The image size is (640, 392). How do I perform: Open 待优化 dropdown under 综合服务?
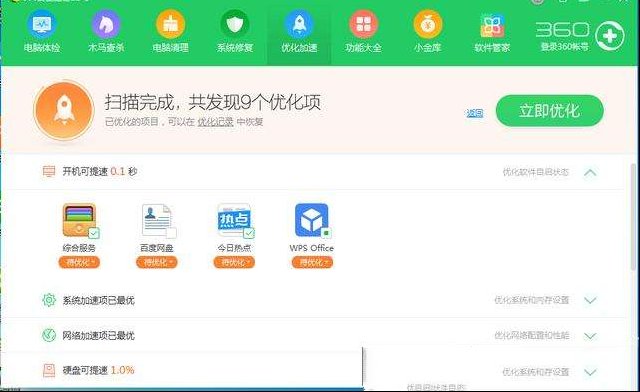pos(79,262)
